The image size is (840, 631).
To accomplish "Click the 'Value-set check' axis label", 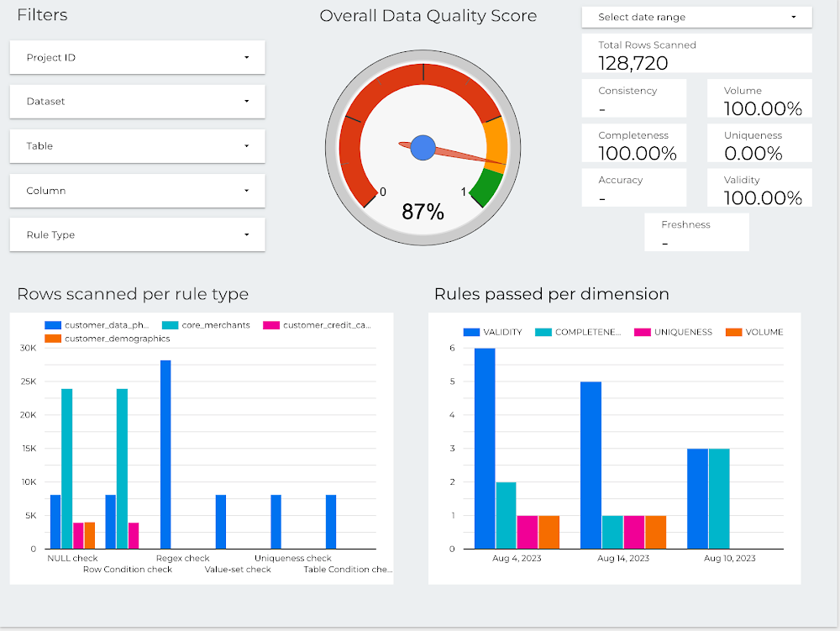I will [238, 570].
